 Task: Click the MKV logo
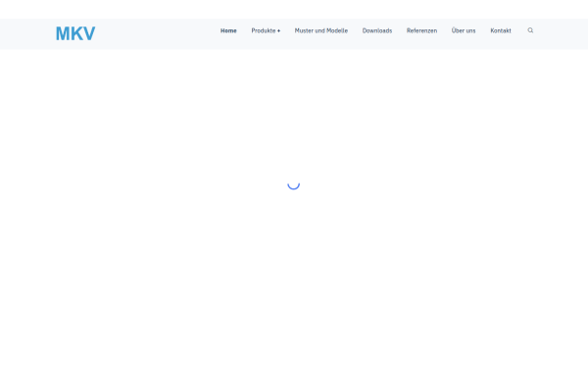pyautogui.click(x=75, y=33)
